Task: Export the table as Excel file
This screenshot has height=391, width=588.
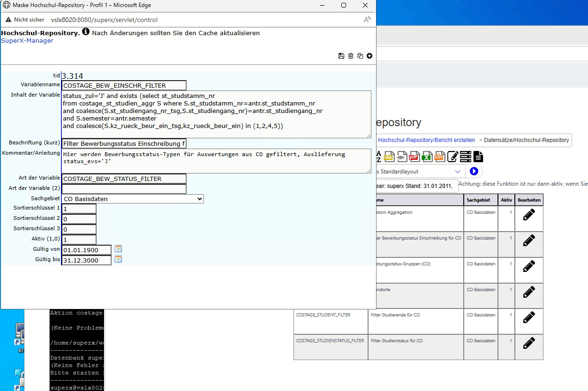Action: pyautogui.click(x=426, y=157)
